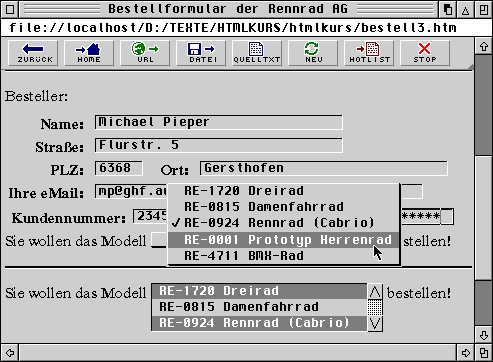Viewport: 493px width, 362px height.
Task: Click the window close box in title bar
Action: [x=10, y=9]
